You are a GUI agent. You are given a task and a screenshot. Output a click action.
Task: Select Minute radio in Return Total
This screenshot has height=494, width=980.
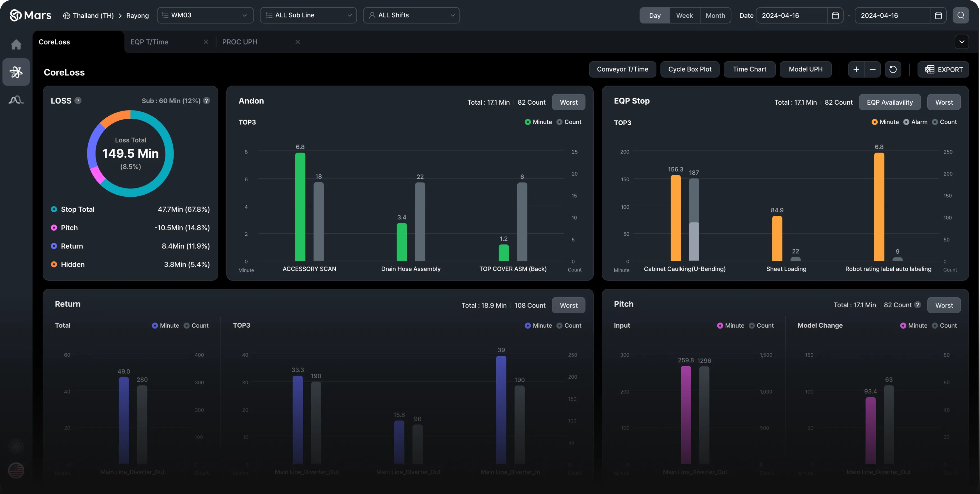click(155, 325)
